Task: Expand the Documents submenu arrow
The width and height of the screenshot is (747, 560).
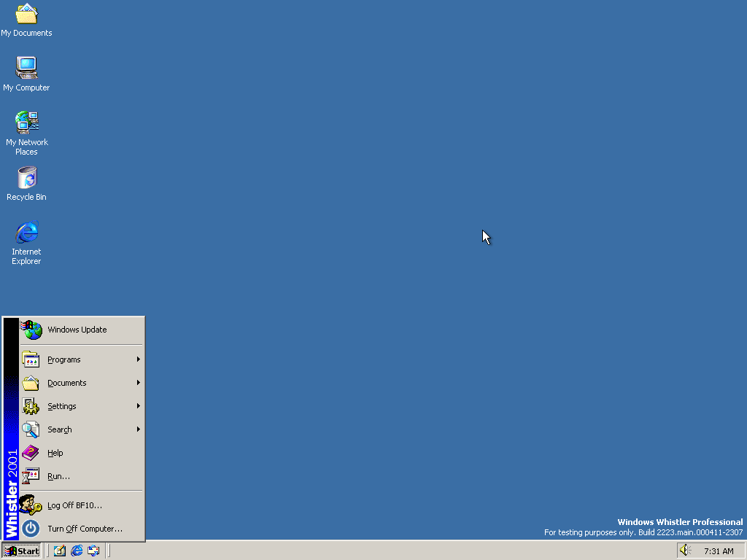Action: point(138,383)
